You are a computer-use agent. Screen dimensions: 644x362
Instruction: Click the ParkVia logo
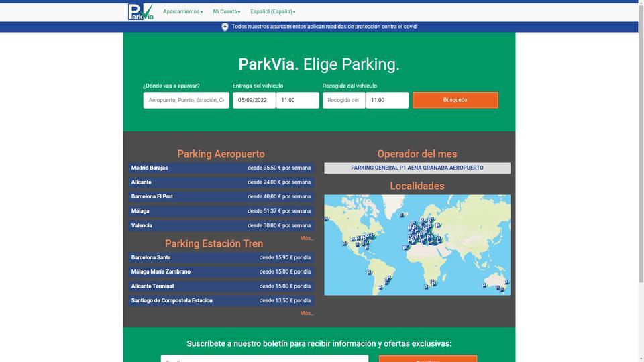(x=140, y=12)
